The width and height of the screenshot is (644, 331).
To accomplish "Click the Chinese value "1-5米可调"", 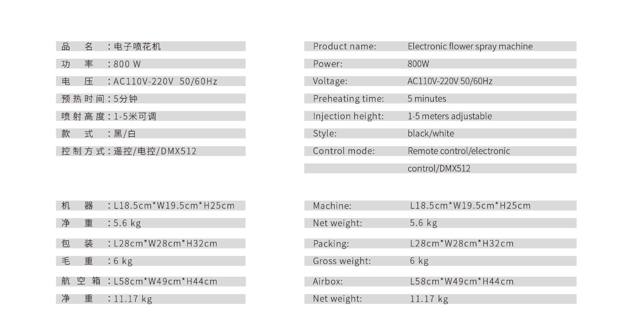I will tap(135, 116).
